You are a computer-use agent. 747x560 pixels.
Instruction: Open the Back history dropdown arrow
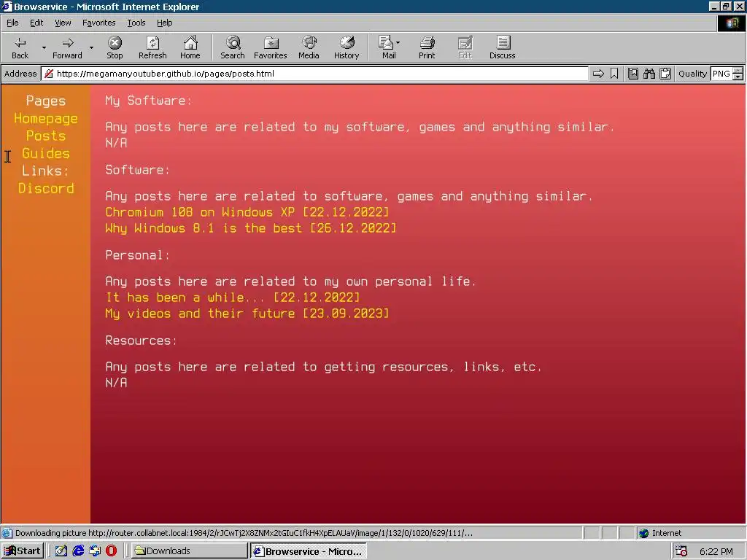tap(44, 47)
